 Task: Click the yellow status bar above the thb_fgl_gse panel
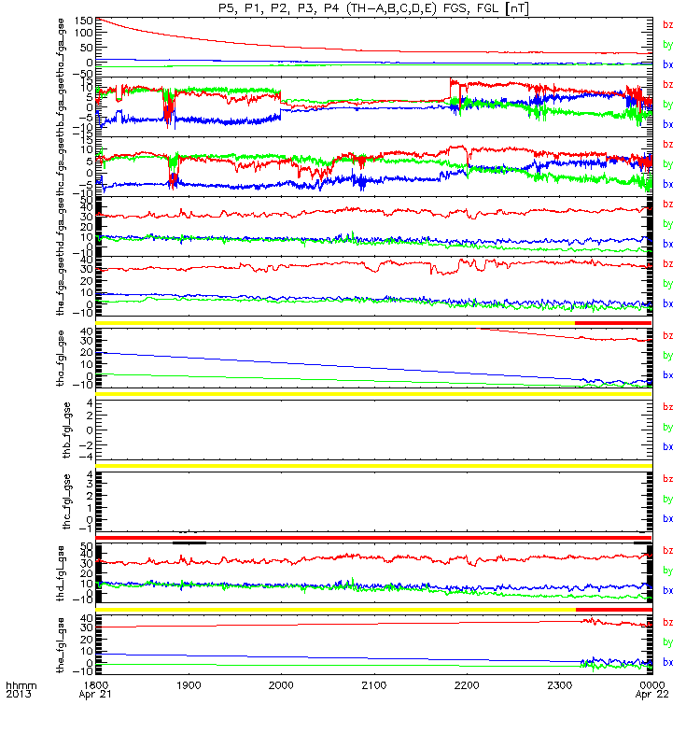coord(374,394)
